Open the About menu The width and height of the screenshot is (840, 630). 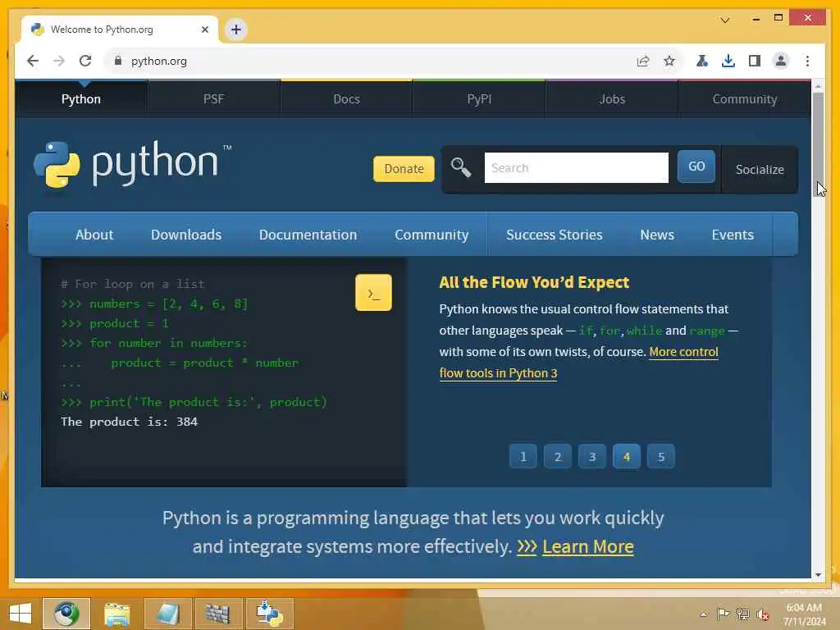pyautogui.click(x=94, y=235)
